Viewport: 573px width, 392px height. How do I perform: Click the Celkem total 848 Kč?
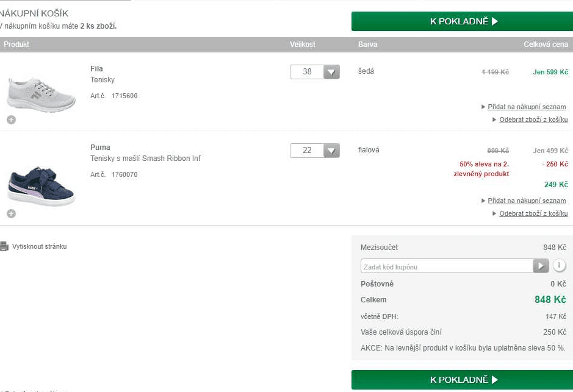pyautogui.click(x=550, y=300)
